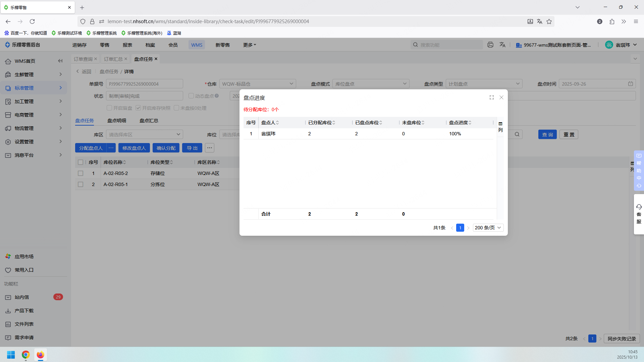
Task: Close the 订单查询 tab
Action: [96, 59]
